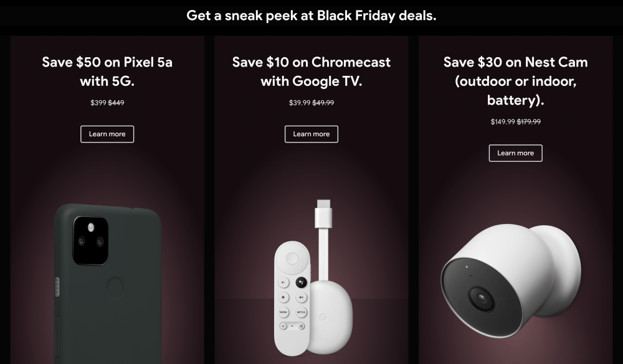Click the Google G logo on the Chromecast dongle
Viewport: 623px width, 364px height.
click(323, 318)
